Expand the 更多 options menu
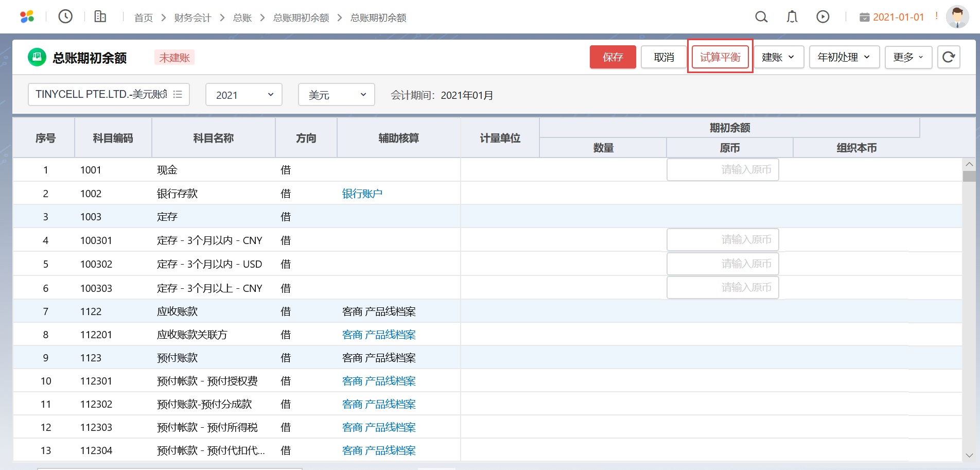The width and height of the screenshot is (980, 470). click(908, 57)
